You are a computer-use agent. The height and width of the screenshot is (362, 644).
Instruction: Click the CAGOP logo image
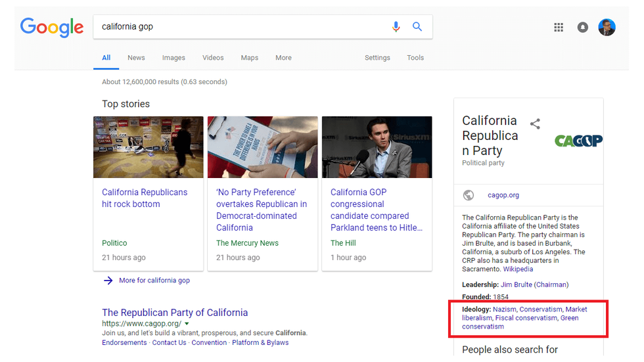pyautogui.click(x=578, y=141)
